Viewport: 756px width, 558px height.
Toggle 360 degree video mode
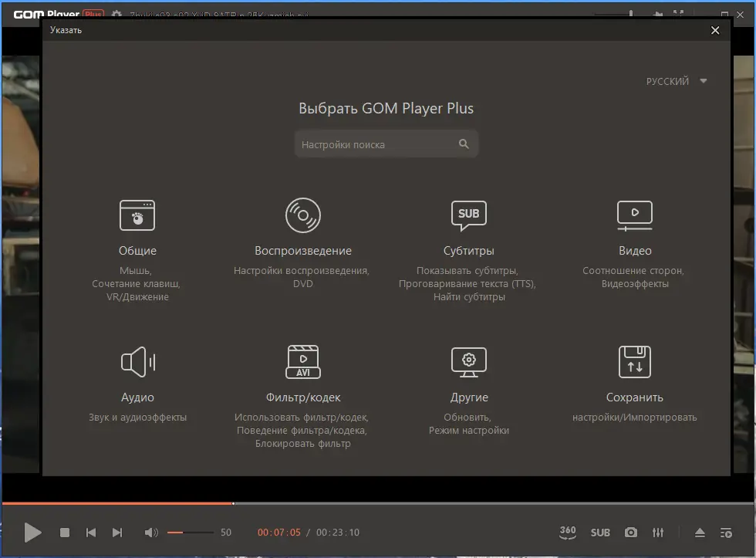tap(568, 532)
